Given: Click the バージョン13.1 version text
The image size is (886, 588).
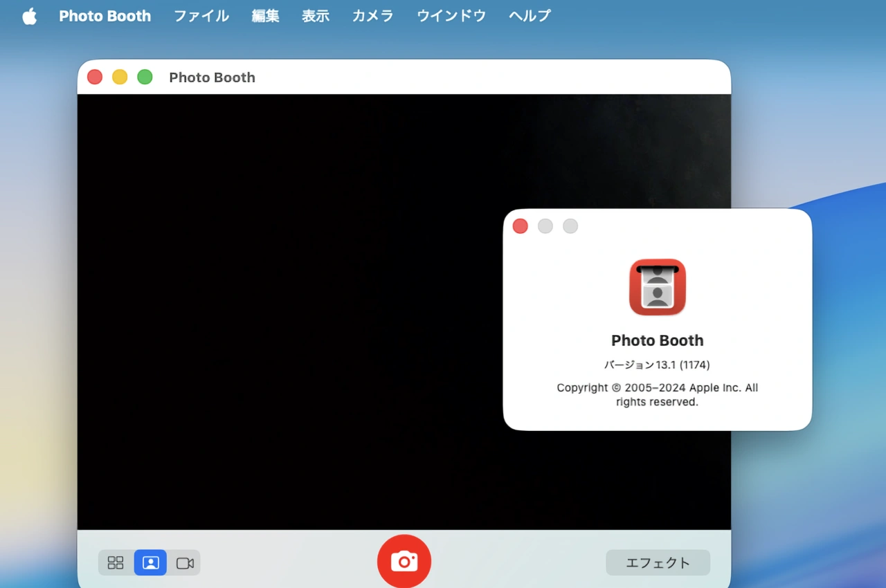Looking at the screenshot, I should [657, 365].
